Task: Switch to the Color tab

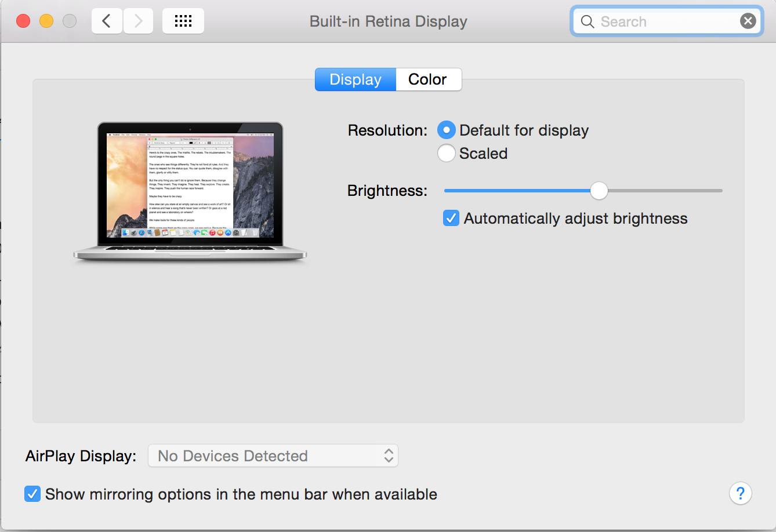Action: 429,79
